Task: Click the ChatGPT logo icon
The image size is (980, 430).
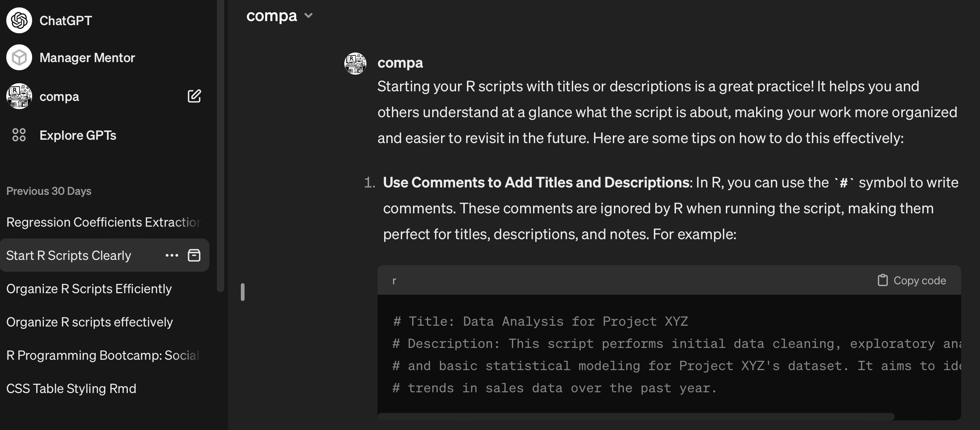Action: 19,20
